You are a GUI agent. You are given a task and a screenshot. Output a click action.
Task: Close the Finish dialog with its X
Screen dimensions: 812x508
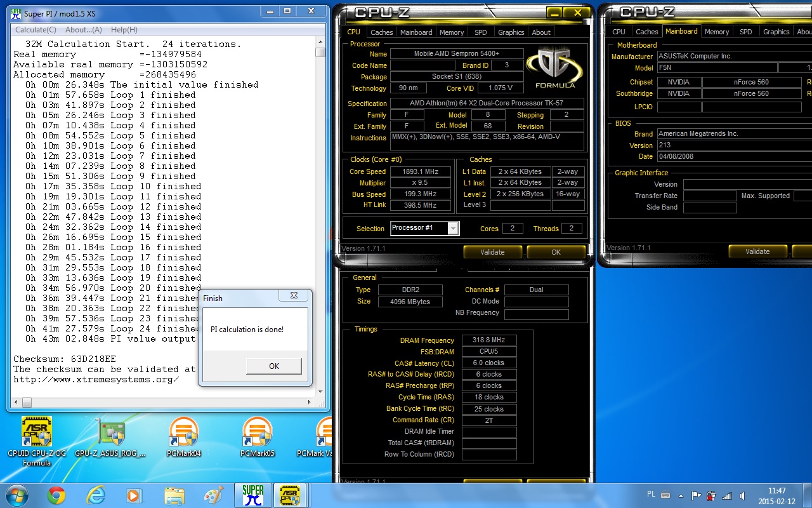pyautogui.click(x=294, y=295)
